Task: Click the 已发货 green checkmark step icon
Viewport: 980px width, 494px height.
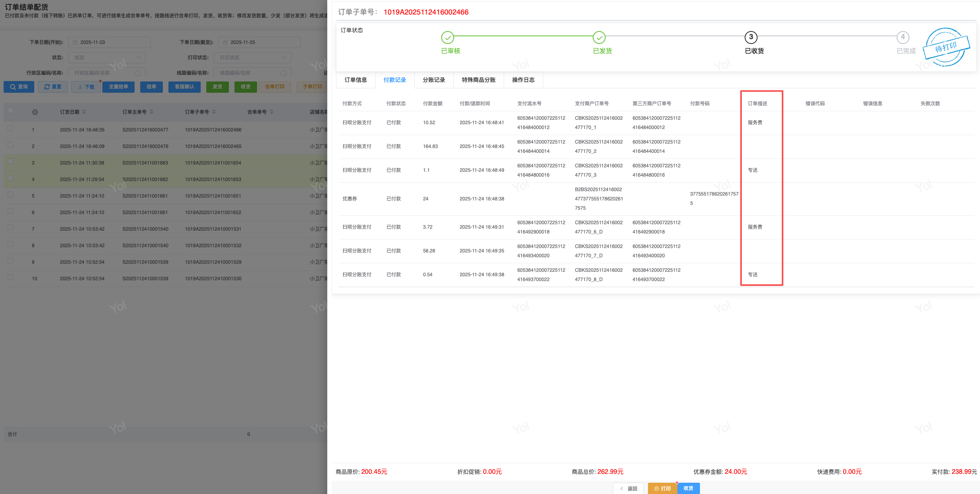Action: [599, 38]
